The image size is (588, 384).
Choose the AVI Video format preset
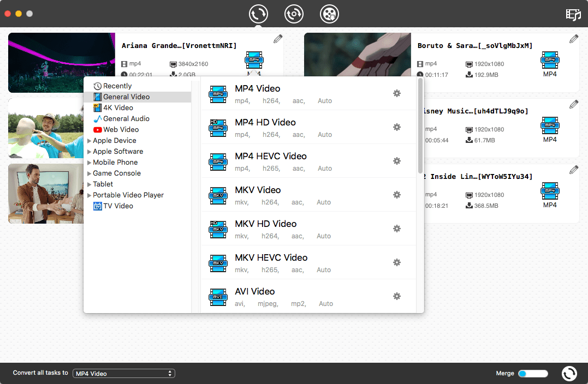308,296
